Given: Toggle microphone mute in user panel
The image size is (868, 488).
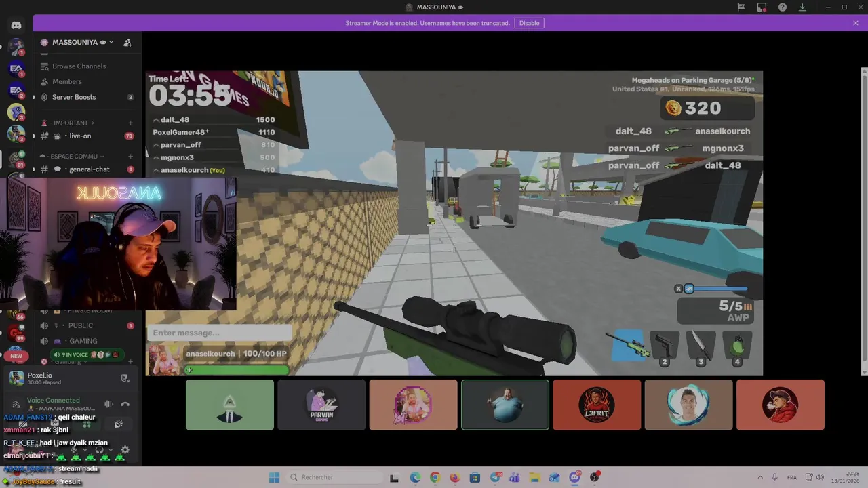Looking at the screenshot, I should pos(73,449).
